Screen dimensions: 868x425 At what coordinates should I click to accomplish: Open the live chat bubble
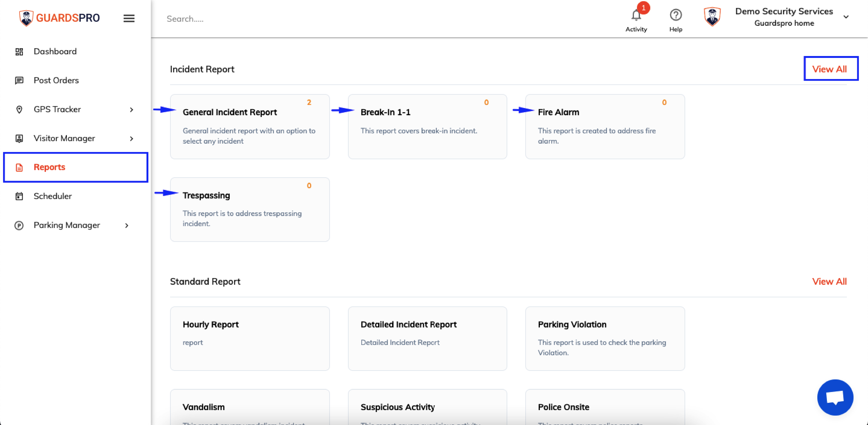point(835,397)
